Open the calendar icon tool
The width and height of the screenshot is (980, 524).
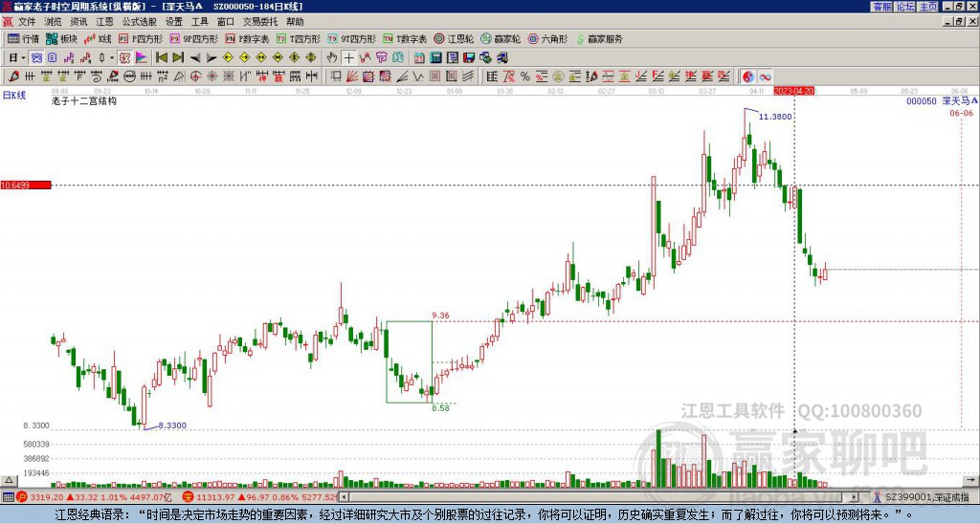tap(419, 58)
